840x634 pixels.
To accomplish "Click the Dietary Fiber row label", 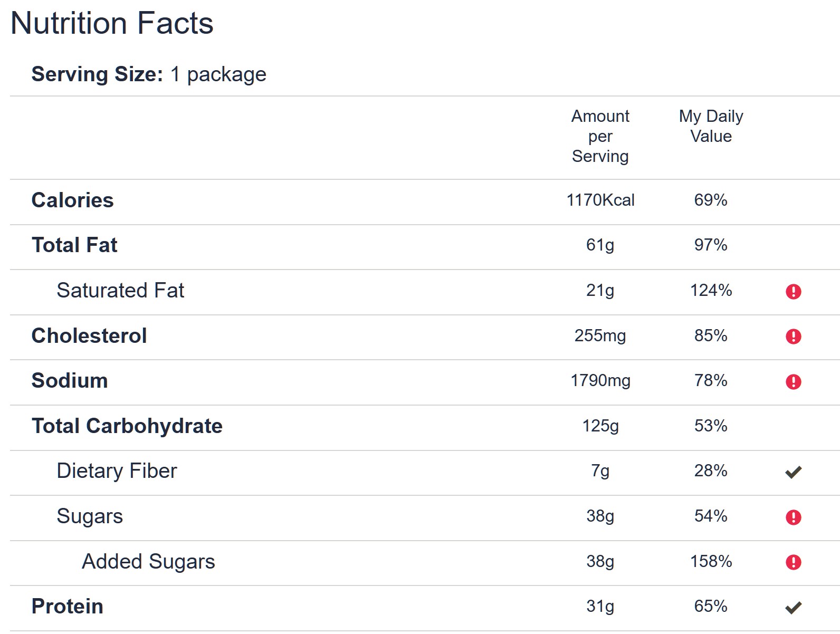I will (117, 471).
